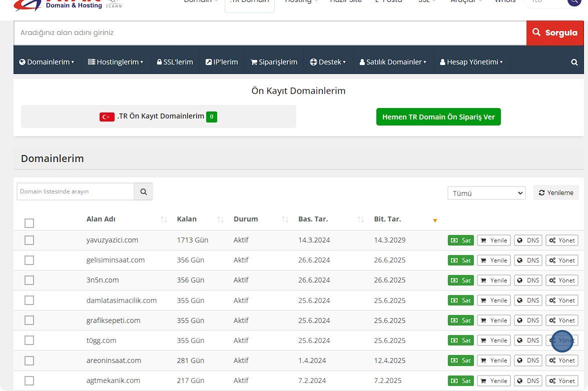Click the green 0 badge for TR pre-registered domains
This screenshot has width=588, height=391.
click(212, 117)
